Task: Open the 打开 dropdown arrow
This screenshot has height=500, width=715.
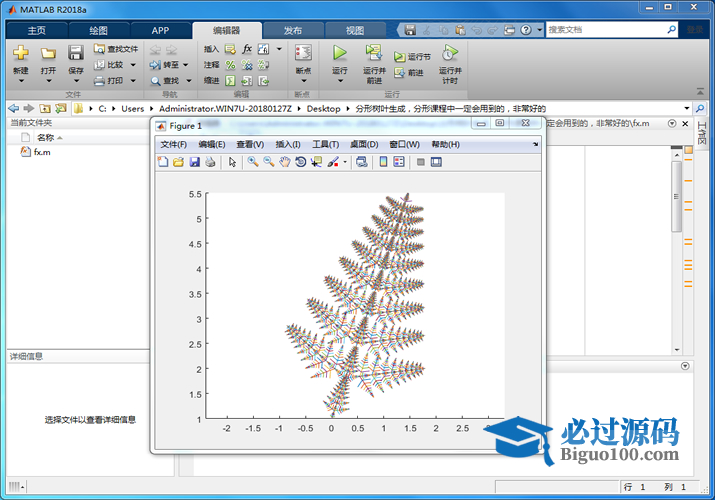Action: [48, 81]
